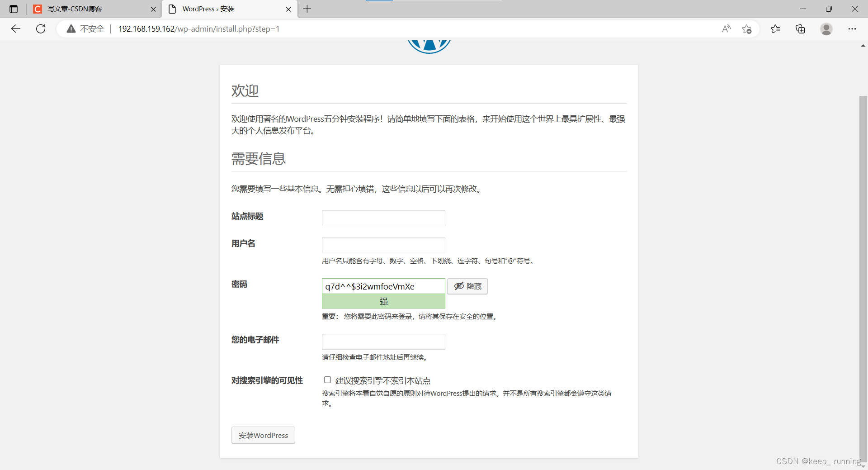Click the 用户名 input field

[x=383, y=245]
